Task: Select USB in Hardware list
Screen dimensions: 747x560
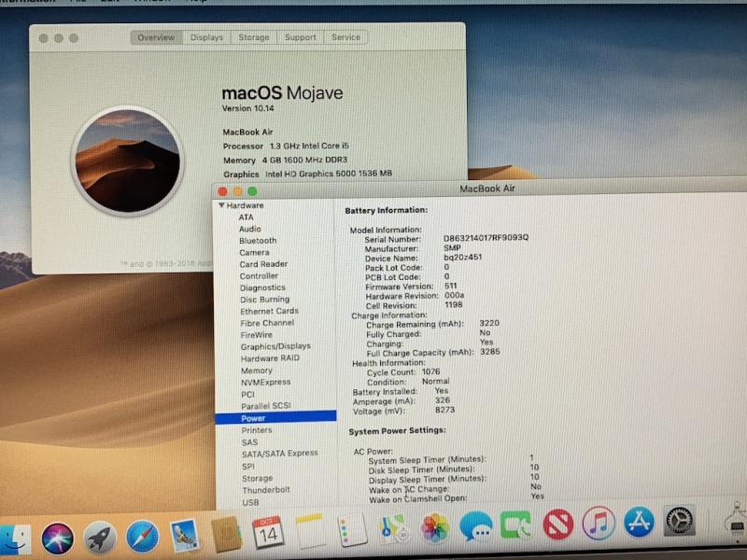Action: point(250,502)
